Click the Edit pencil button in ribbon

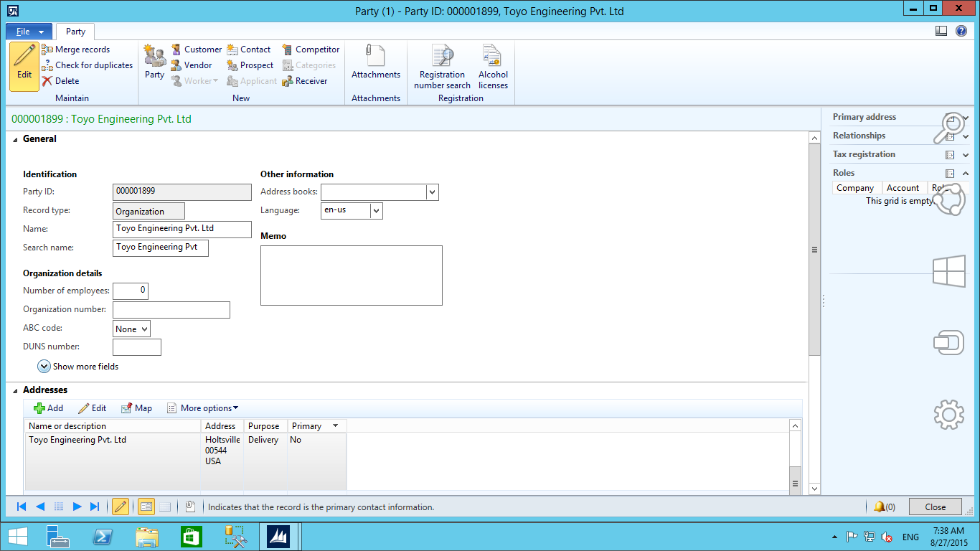[x=24, y=66]
